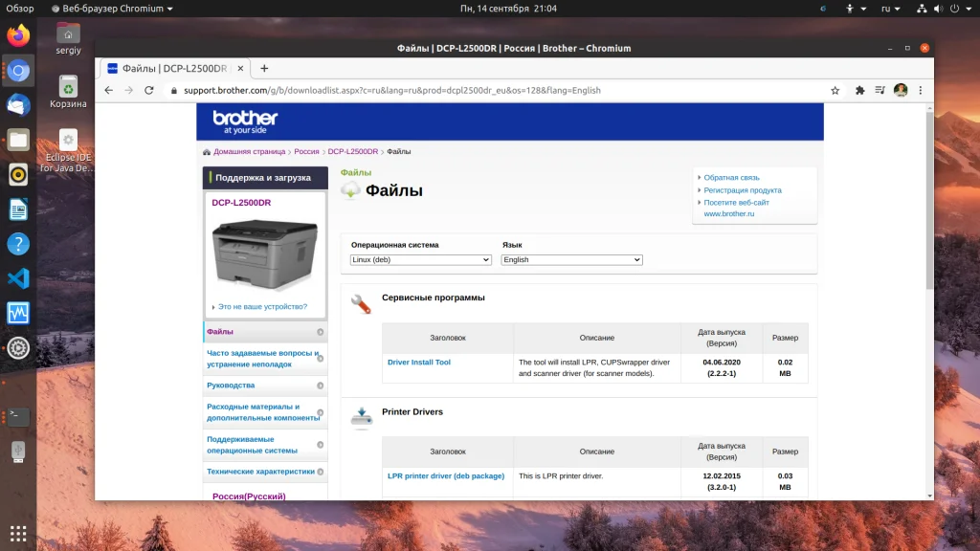
Task: Open a new browser tab
Action: [264, 68]
